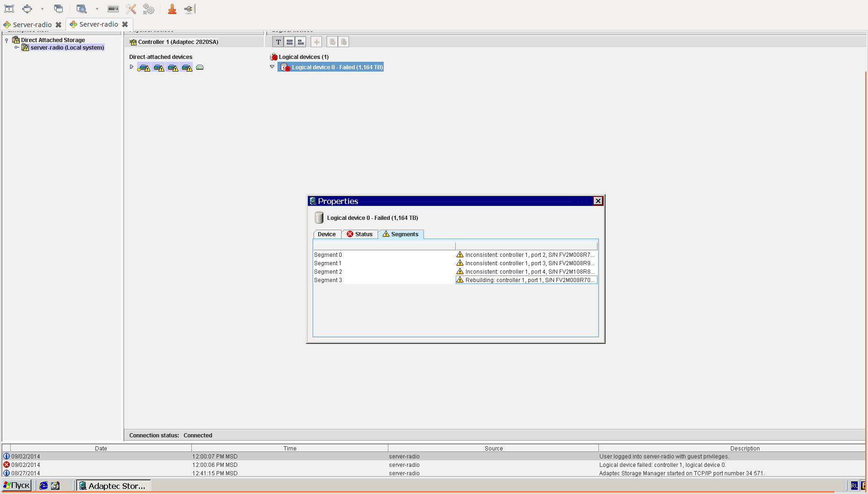Screen dimensions: 868x494
Task: Open the Status tab in Properties
Action: pyautogui.click(x=360, y=234)
